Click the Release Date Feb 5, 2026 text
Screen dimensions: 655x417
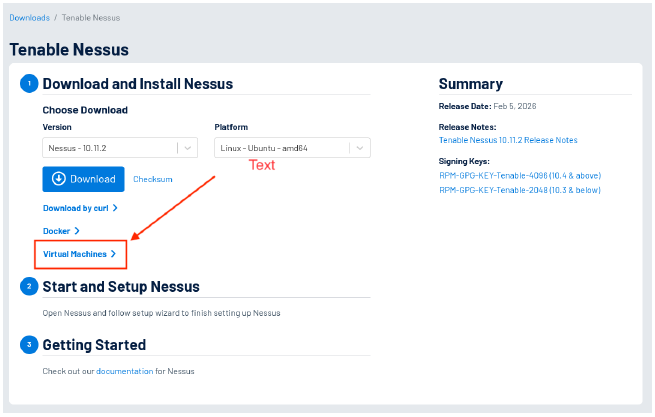point(487,106)
